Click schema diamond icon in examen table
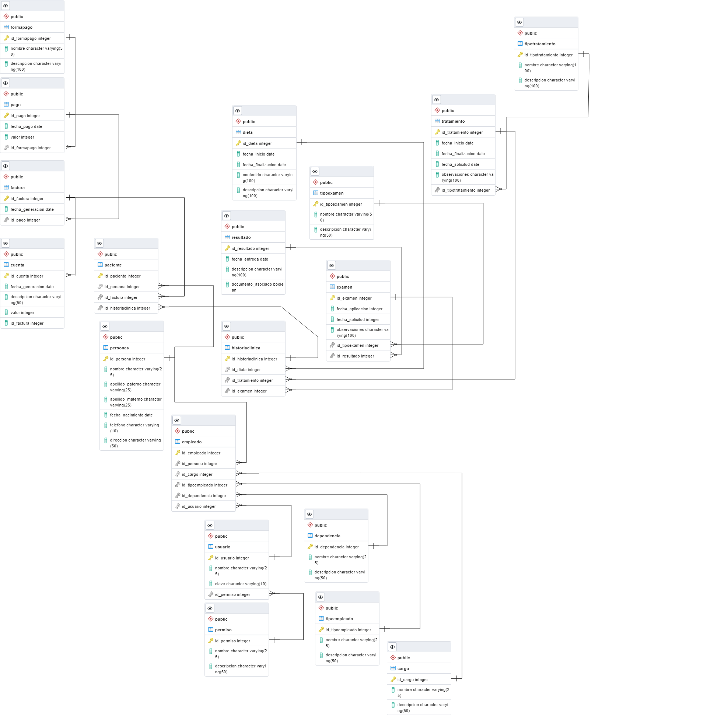Viewport: 728px width, 719px height. (332, 276)
